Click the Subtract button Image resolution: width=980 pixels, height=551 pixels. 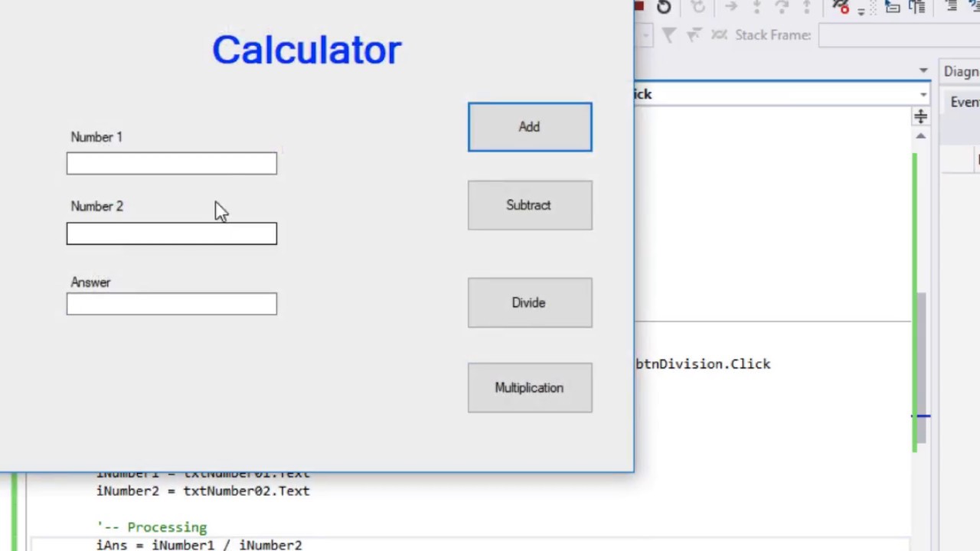coord(530,205)
